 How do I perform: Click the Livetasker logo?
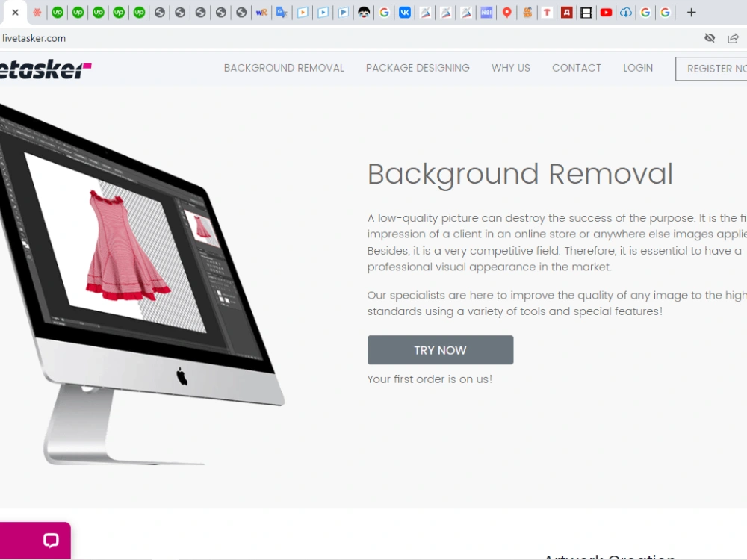(46, 69)
